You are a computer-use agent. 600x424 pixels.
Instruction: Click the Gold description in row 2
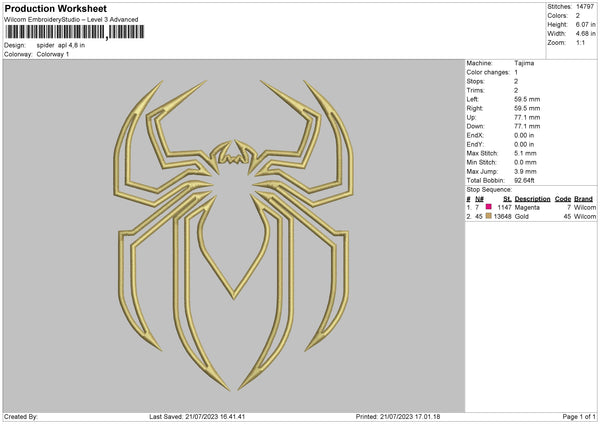coord(522,217)
